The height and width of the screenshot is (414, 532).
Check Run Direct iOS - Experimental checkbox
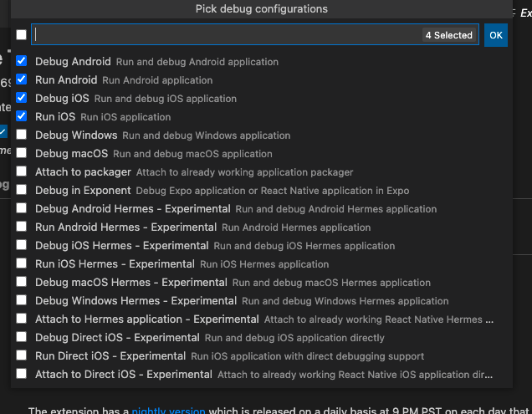22,355
